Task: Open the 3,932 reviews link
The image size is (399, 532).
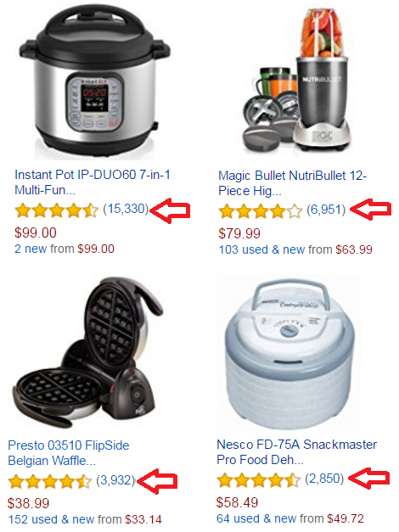Action: pos(115,480)
